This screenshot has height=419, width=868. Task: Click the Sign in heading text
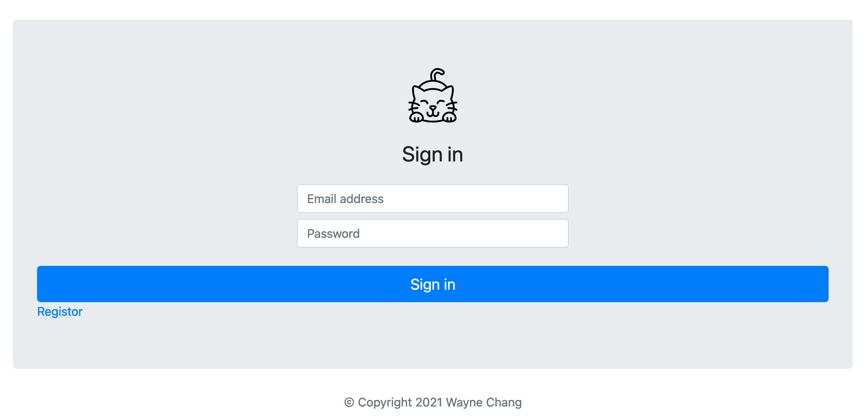[x=433, y=154]
